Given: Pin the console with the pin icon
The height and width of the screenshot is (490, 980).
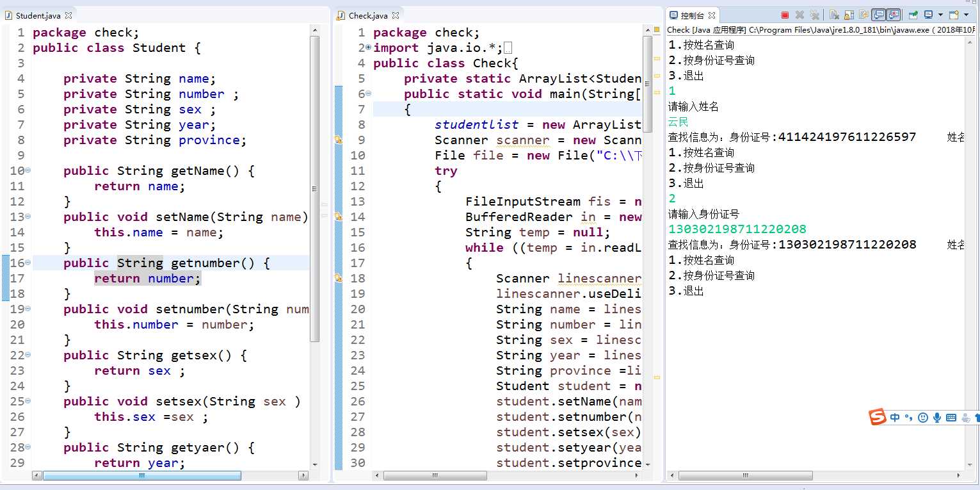Looking at the screenshot, I should pos(913,15).
